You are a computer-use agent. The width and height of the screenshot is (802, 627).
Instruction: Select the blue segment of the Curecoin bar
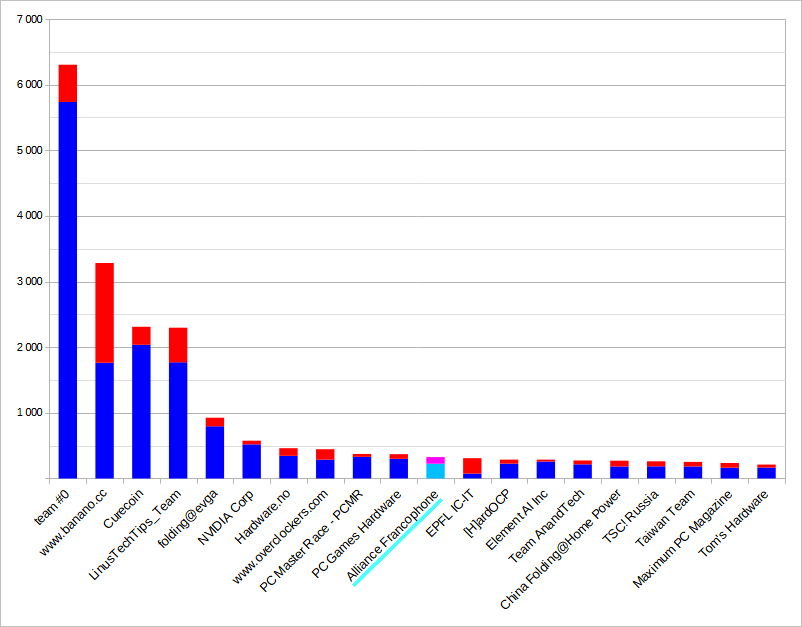click(x=141, y=411)
